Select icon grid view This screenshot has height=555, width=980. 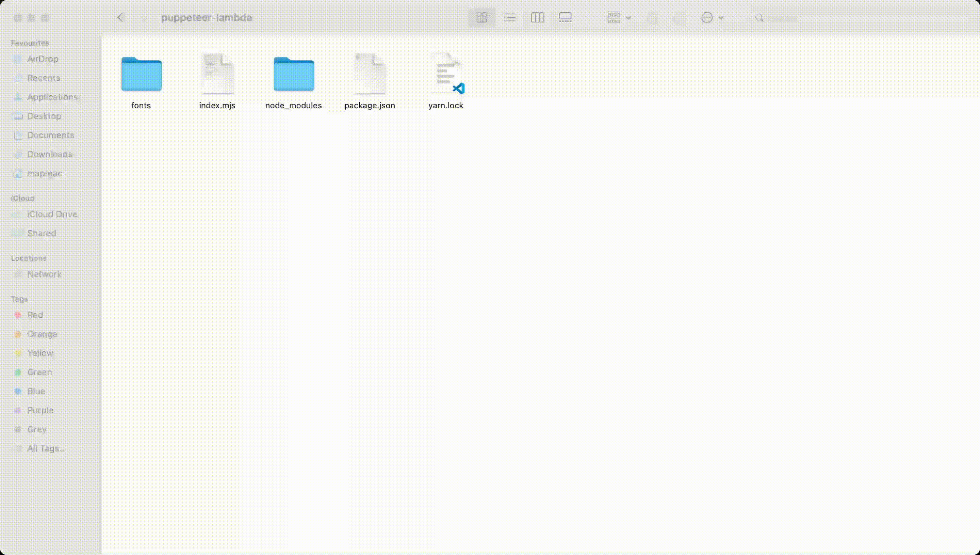click(482, 17)
